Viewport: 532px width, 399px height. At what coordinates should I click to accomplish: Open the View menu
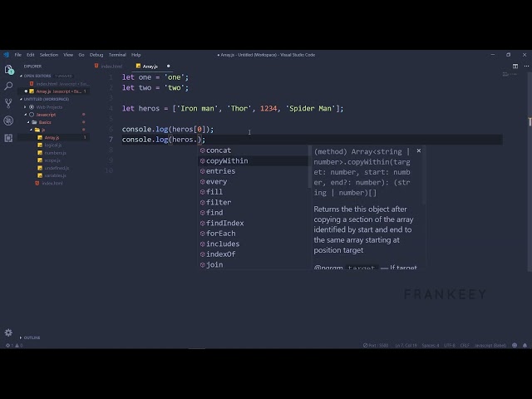(68, 55)
